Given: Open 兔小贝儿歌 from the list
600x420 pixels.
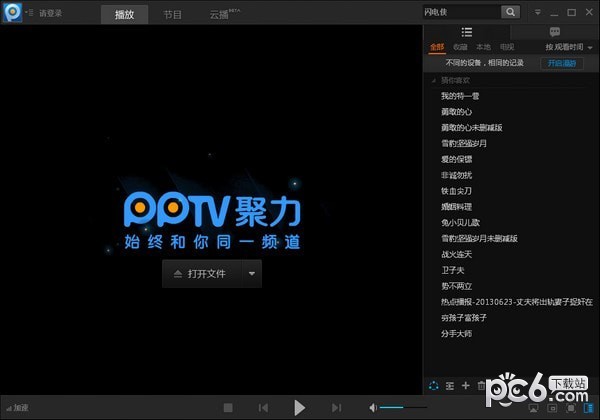Looking at the screenshot, I should pos(460,223).
